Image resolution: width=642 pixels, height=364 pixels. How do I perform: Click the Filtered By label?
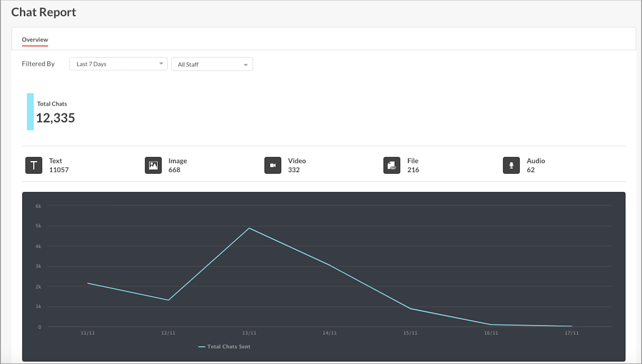(38, 64)
